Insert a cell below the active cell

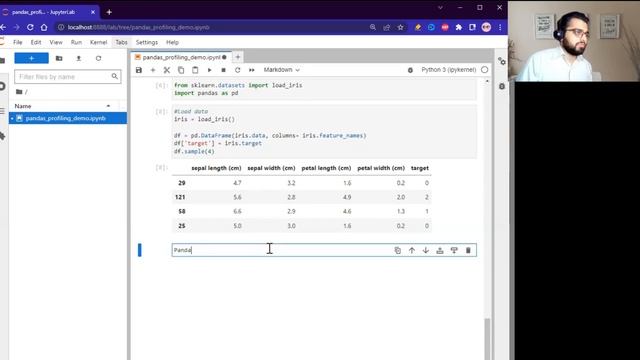point(454,250)
